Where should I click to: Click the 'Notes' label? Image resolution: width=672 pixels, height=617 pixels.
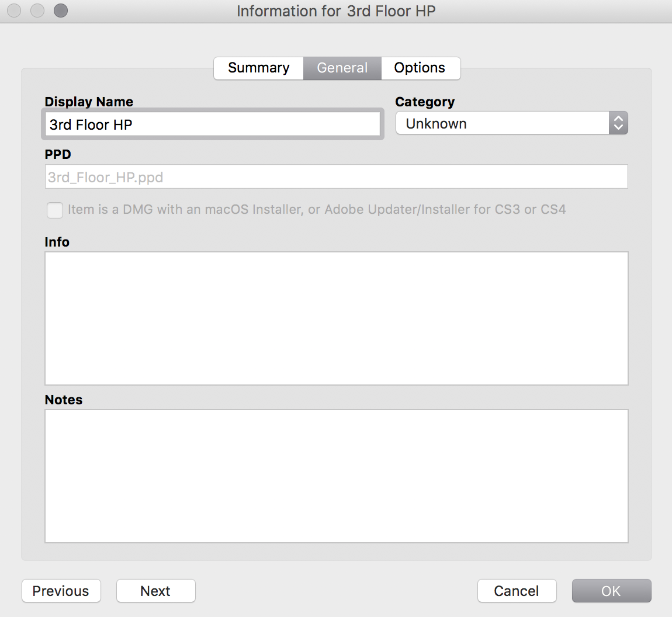point(64,400)
